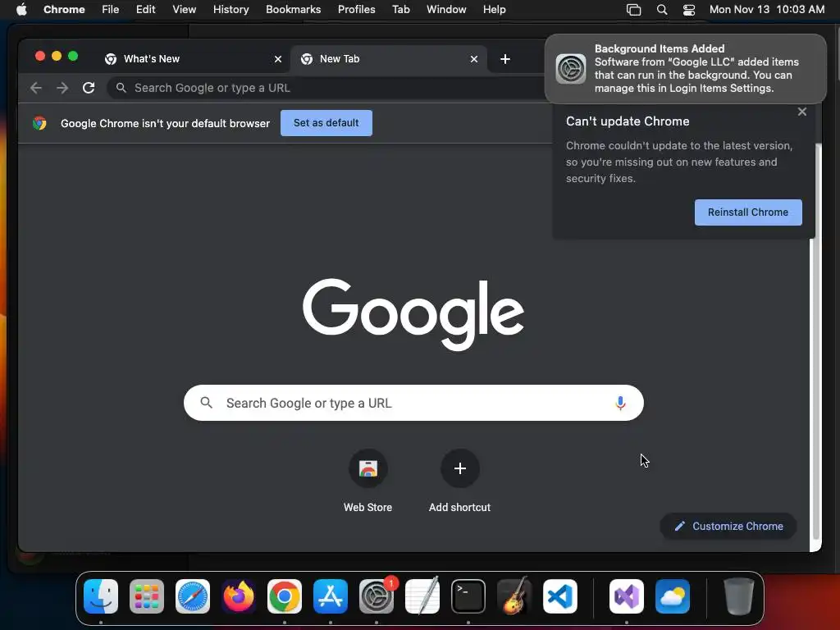Viewport: 840px width, 630px height.
Task: Click the Chrome icon in the dock
Action: click(x=285, y=596)
